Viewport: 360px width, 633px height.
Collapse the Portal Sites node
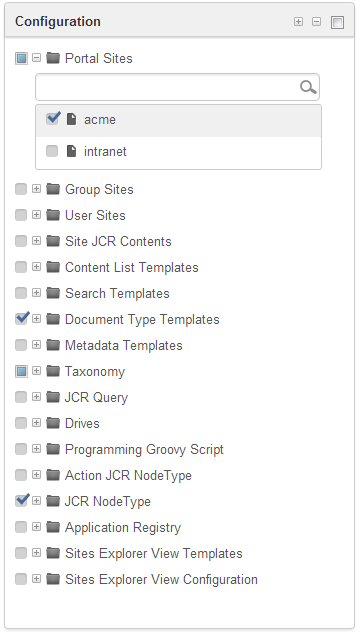pos(37,58)
